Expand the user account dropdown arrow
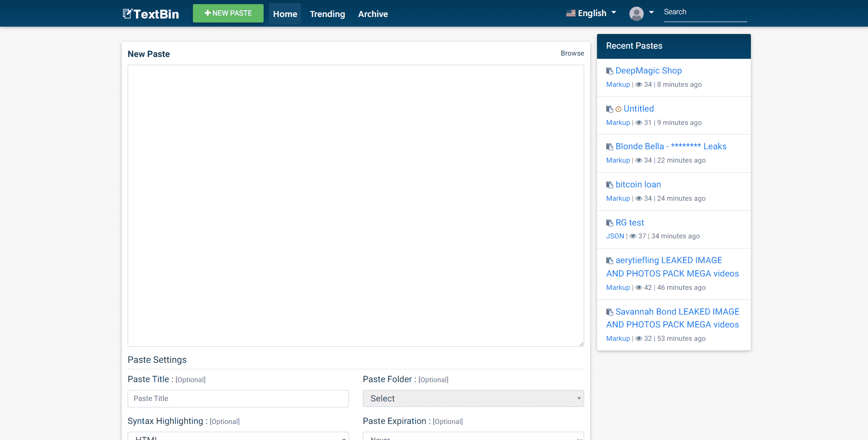868x440 pixels. pyautogui.click(x=651, y=12)
